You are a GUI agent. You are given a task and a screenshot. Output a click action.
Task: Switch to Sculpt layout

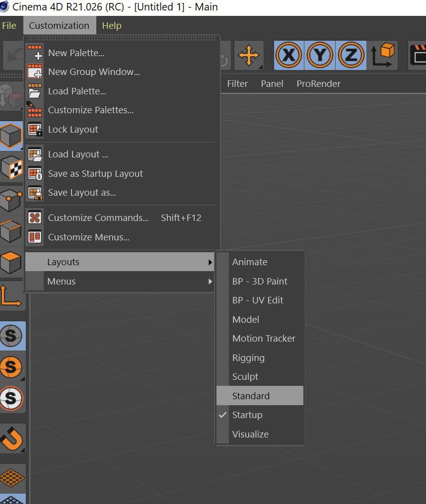(260, 377)
